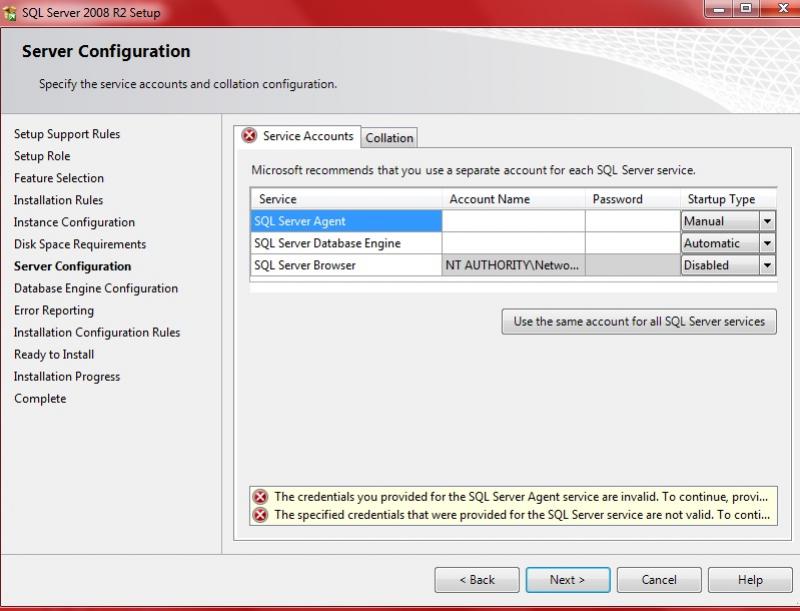Select the SQL Server Database Engine service row
800x611 pixels.
pyautogui.click(x=346, y=243)
